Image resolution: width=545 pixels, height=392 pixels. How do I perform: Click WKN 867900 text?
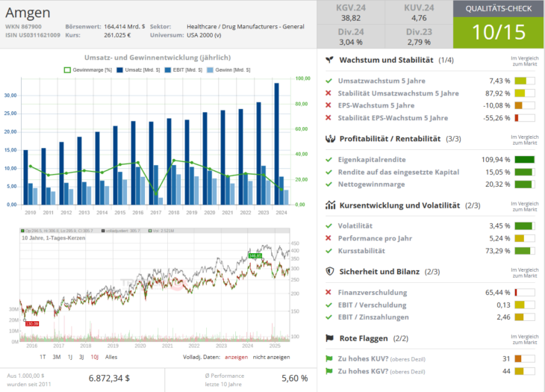click(23, 26)
